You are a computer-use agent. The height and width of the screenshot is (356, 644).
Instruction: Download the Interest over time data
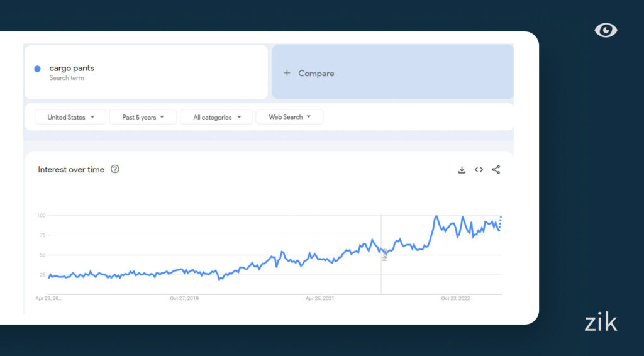point(462,170)
